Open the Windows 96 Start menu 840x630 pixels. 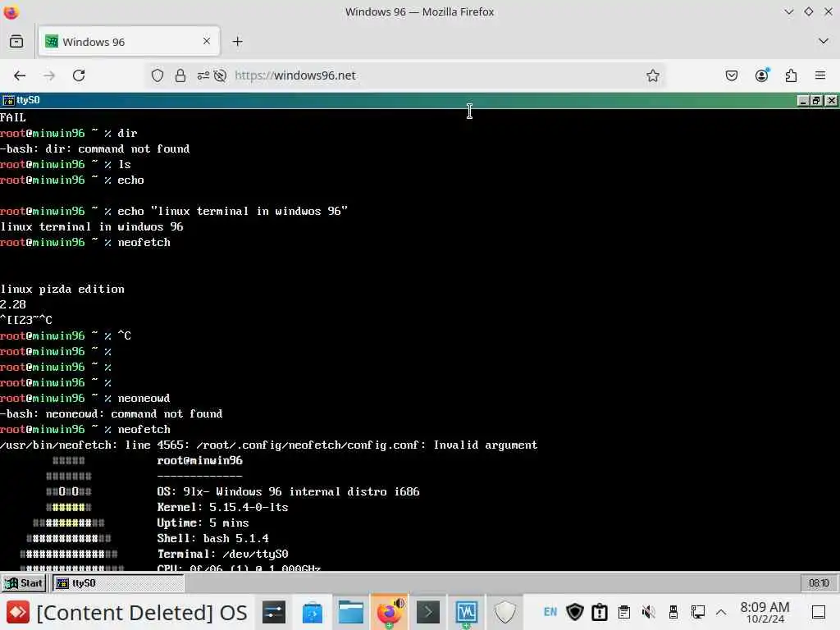[x=24, y=583]
